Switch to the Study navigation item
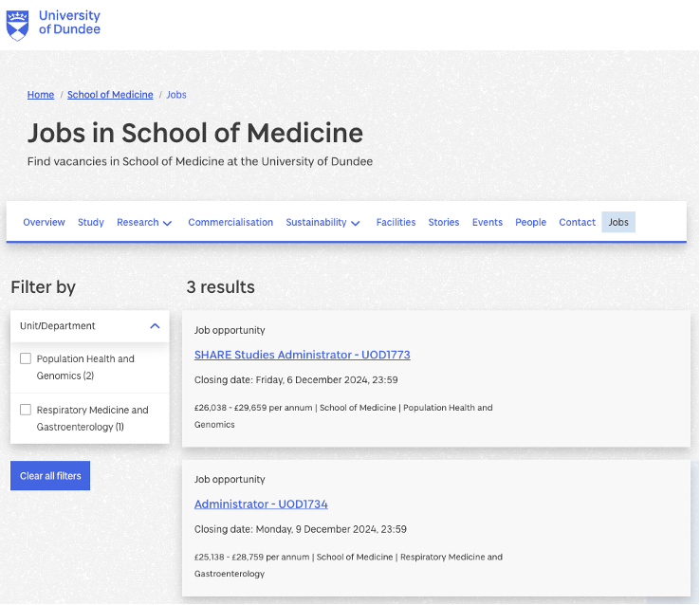This screenshot has height=605, width=700. [91, 223]
